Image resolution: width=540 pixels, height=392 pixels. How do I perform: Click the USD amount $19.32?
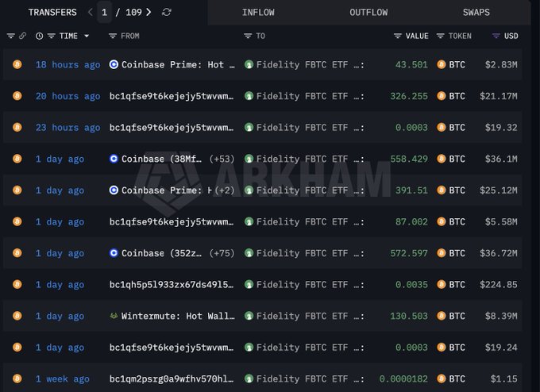[501, 128]
